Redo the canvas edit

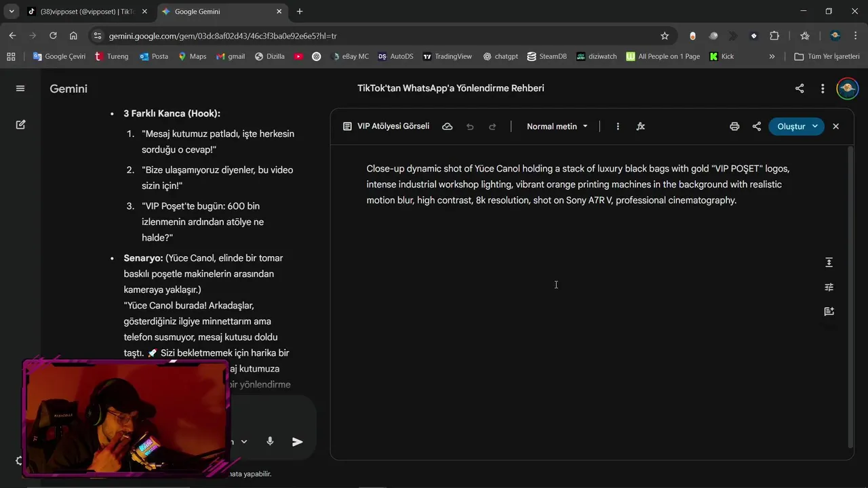(492, 126)
